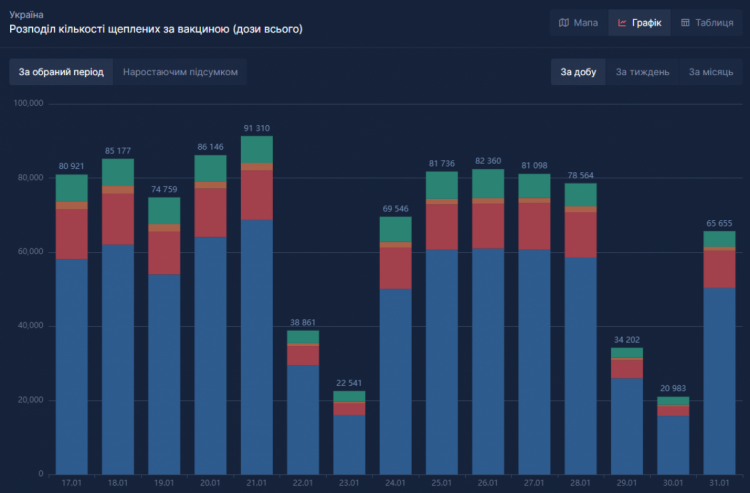Click the 91 310 value label

click(256, 128)
